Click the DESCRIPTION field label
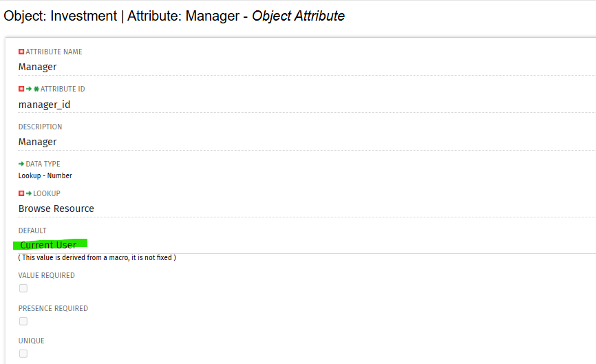This screenshot has height=364, width=596. [40, 127]
